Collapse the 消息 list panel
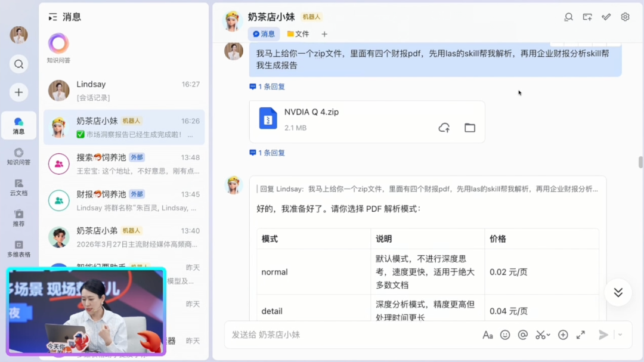The image size is (644, 362). coord(53,17)
